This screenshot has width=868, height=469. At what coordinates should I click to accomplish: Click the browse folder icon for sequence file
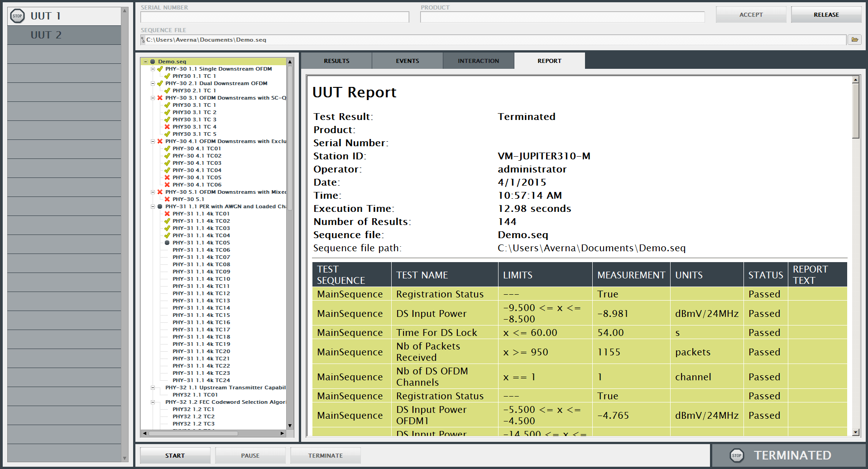click(x=854, y=40)
